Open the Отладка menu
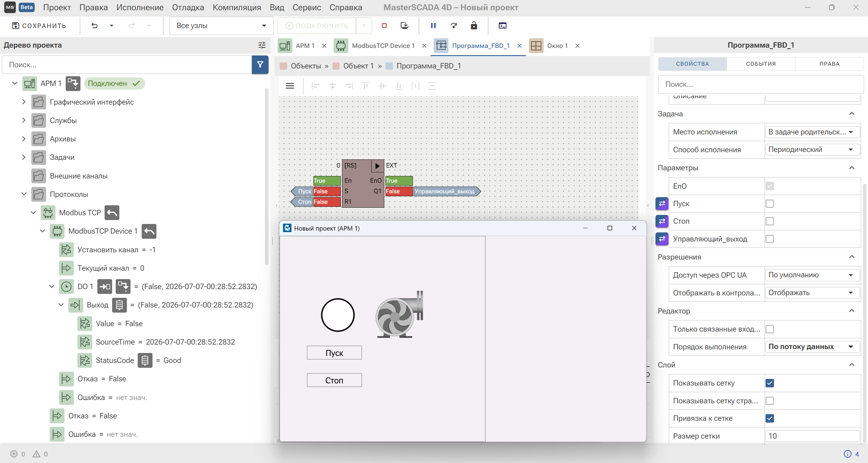The height and width of the screenshot is (463, 868). point(188,8)
